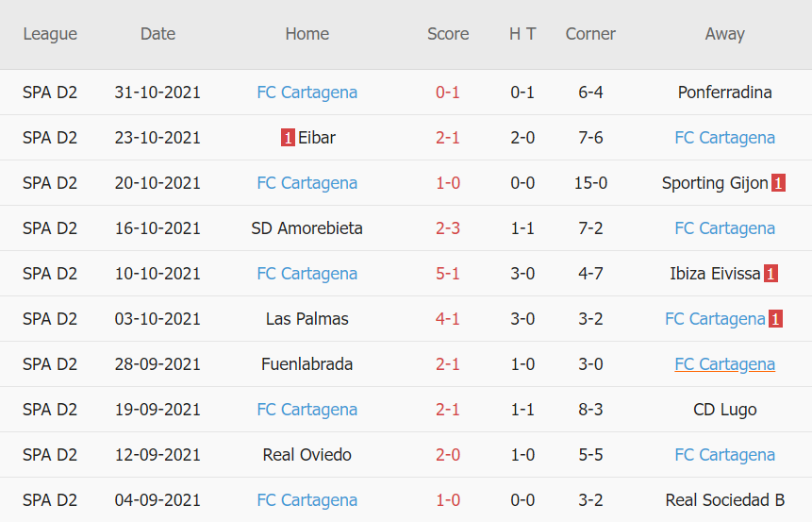This screenshot has height=522, width=812.
Task: Click the red card icon beside Eibar
Action: 288,138
